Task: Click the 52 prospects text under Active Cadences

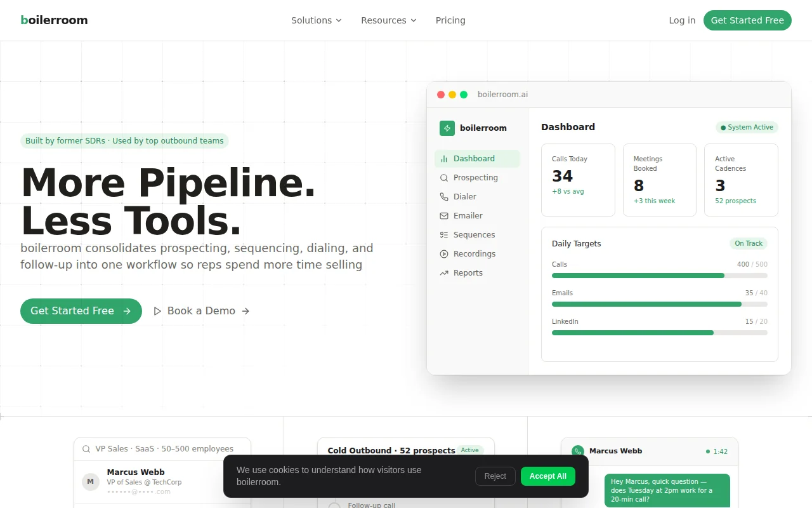Action: [x=736, y=201]
